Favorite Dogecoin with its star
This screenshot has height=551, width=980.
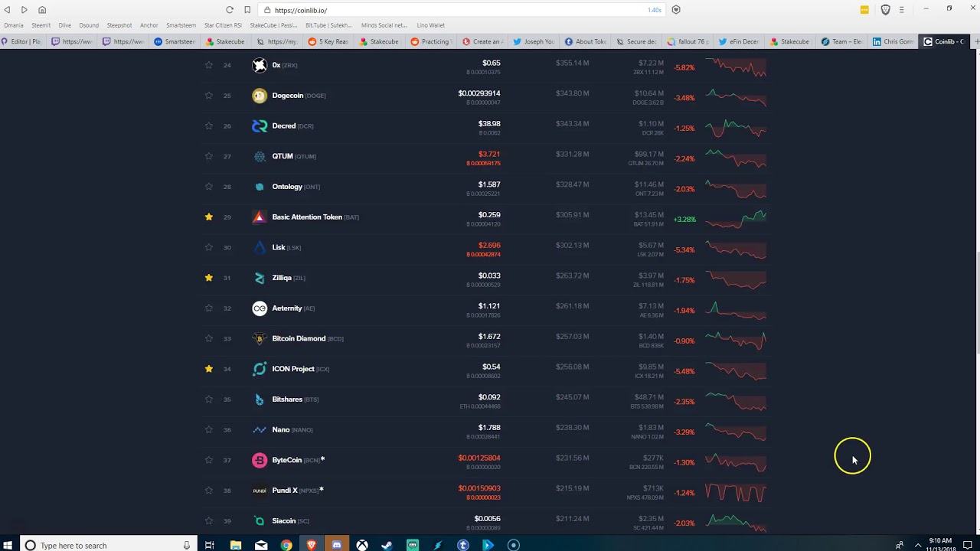click(208, 96)
